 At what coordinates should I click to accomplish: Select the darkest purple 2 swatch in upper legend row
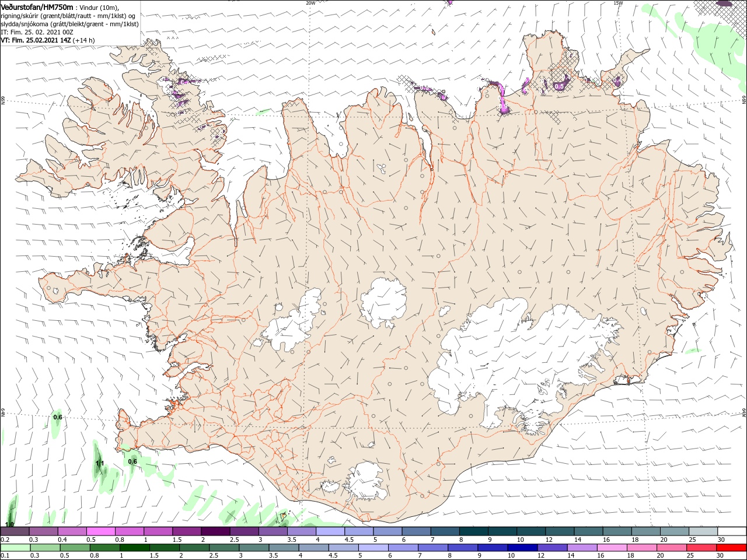coord(215,531)
